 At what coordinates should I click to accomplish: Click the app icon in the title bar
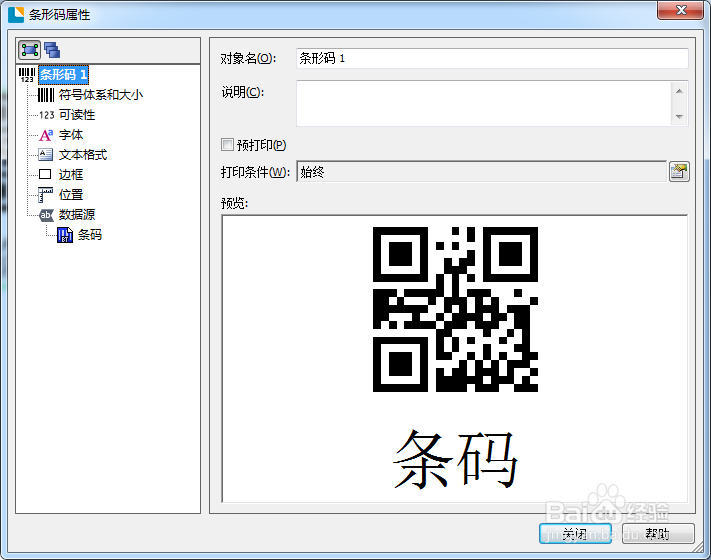(x=16, y=15)
